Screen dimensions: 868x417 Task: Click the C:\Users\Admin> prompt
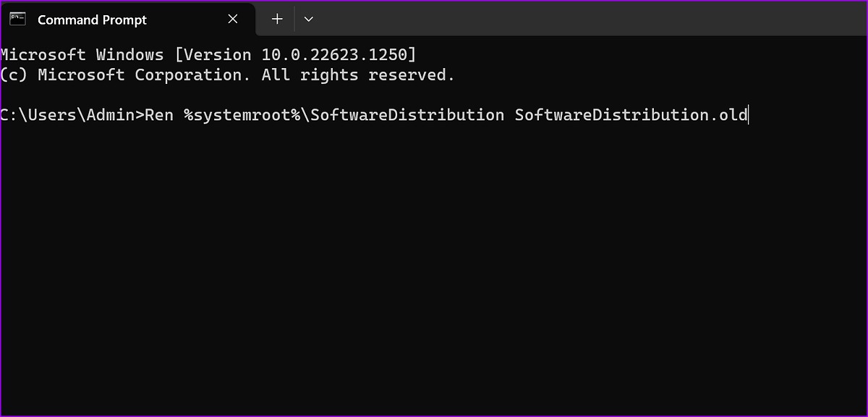point(72,114)
